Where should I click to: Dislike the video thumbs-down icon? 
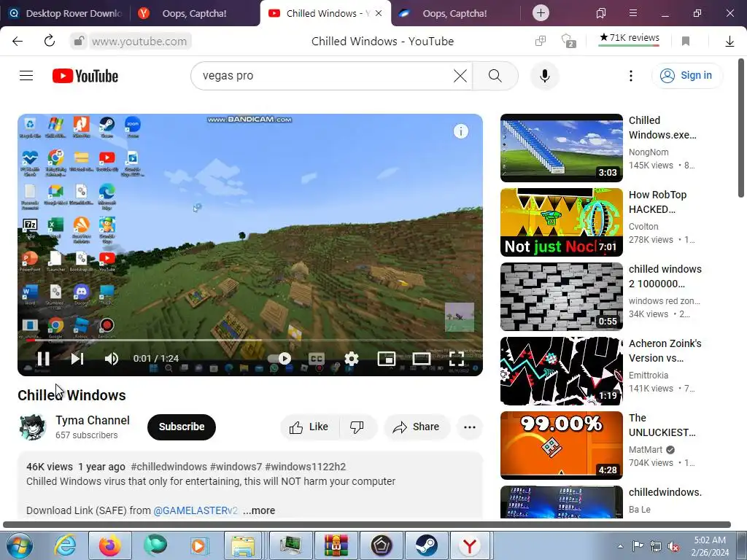tap(357, 427)
